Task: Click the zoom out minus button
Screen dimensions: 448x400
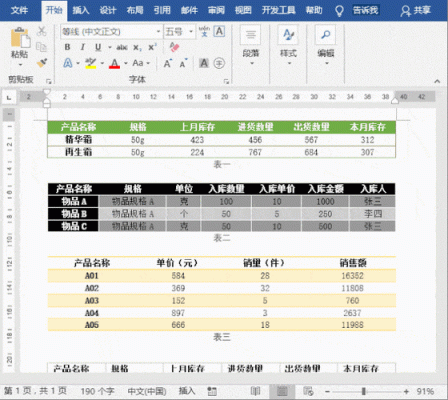Action: (x=327, y=391)
